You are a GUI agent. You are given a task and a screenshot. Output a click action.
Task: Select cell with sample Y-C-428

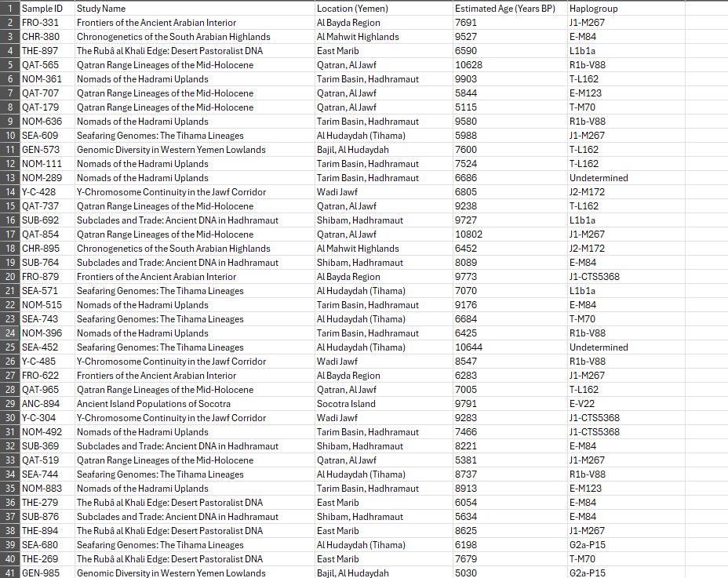pos(47,192)
